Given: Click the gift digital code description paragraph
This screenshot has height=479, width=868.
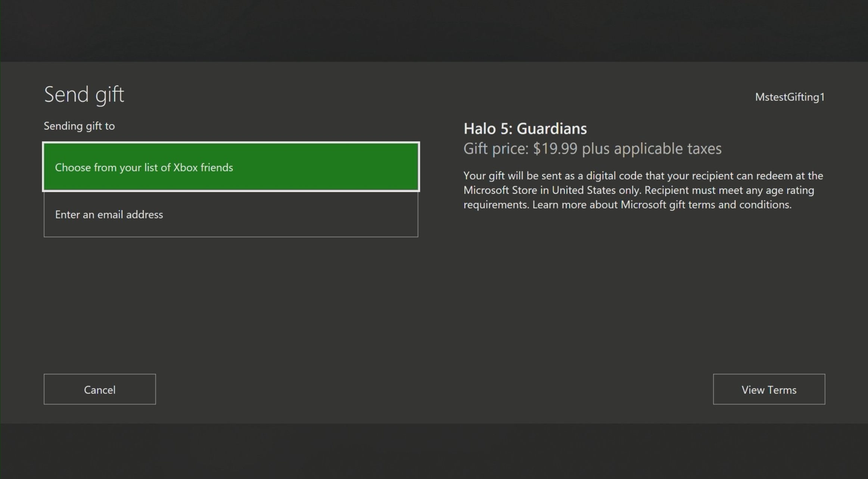Looking at the screenshot, I should click(x=643, y=190).
